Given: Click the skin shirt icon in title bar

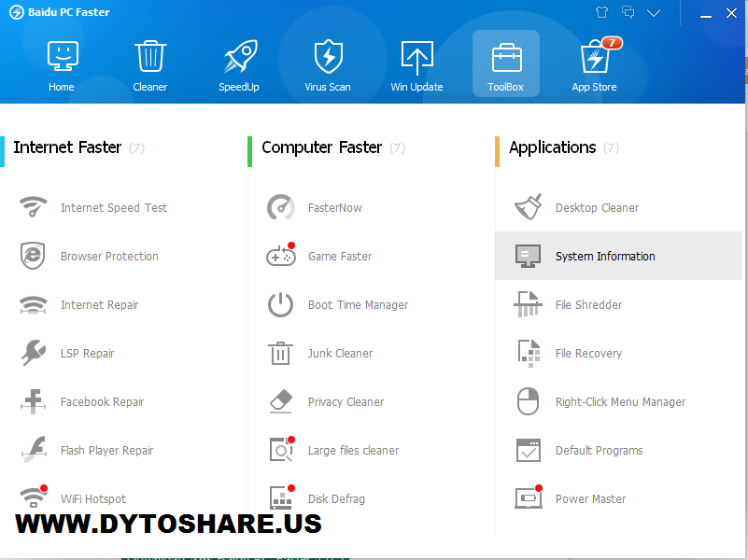Looking at the screenshot, I should [x=601, y=12].
